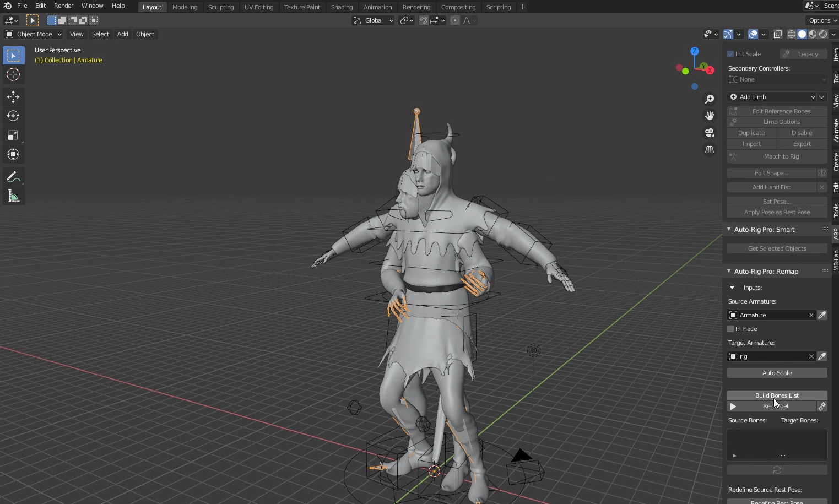This screenshot has height=504, width=839.
Task: Switch perspective/orthographic grid icon
Action: [710, 150]
